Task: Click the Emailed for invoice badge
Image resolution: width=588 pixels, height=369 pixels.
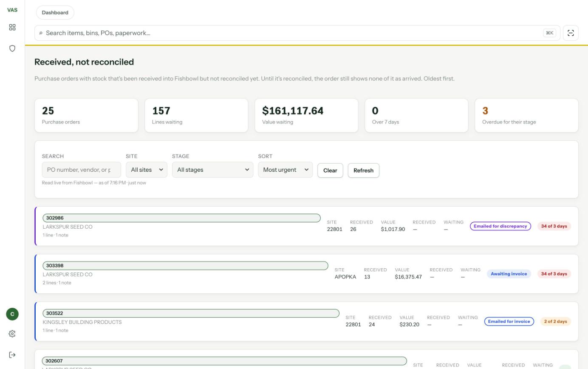Action: [x=509, y=321]
